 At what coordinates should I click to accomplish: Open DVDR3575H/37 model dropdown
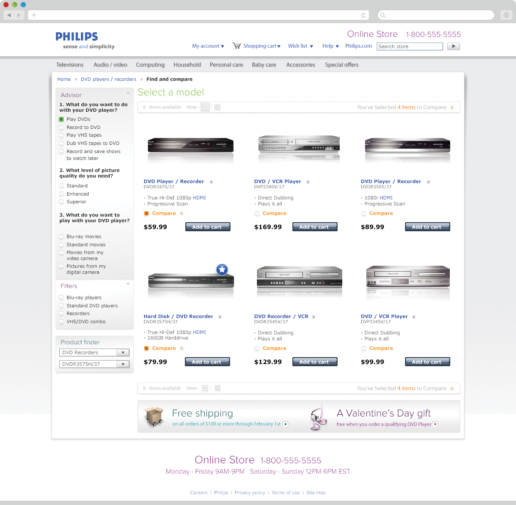[x=94, y=364]
